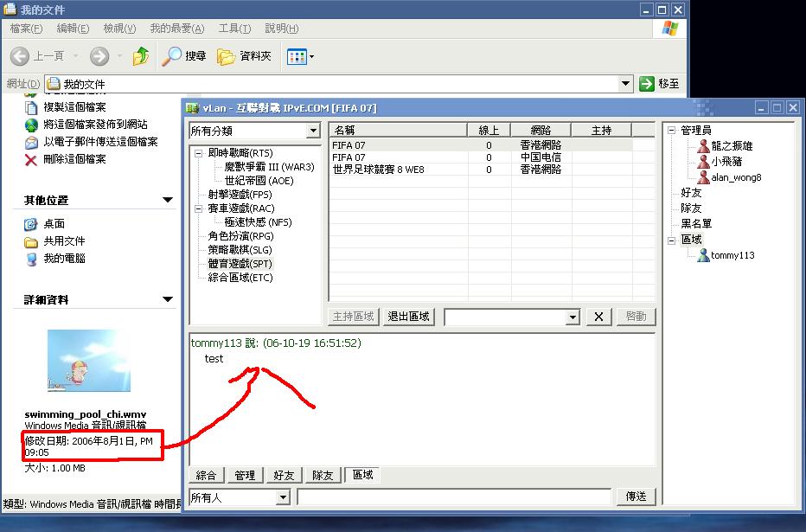Viewport: 806px width, 532px height.
Task: Select 世界足球競賽 8 WE8 room row
Action: pyautogui.click(x=481, y=170)
